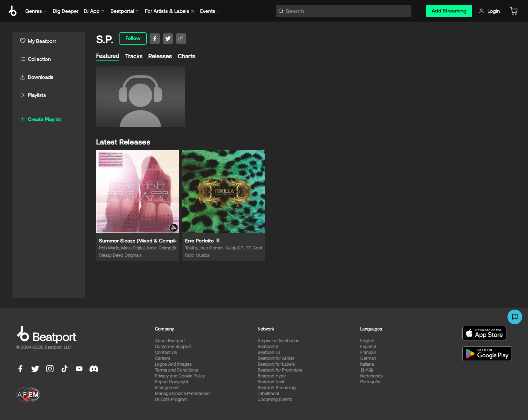Open the Summer Sleaze (Mixed & Compiled) title
The width and height of the screenshot is (528, 420).
coord(138,241)
